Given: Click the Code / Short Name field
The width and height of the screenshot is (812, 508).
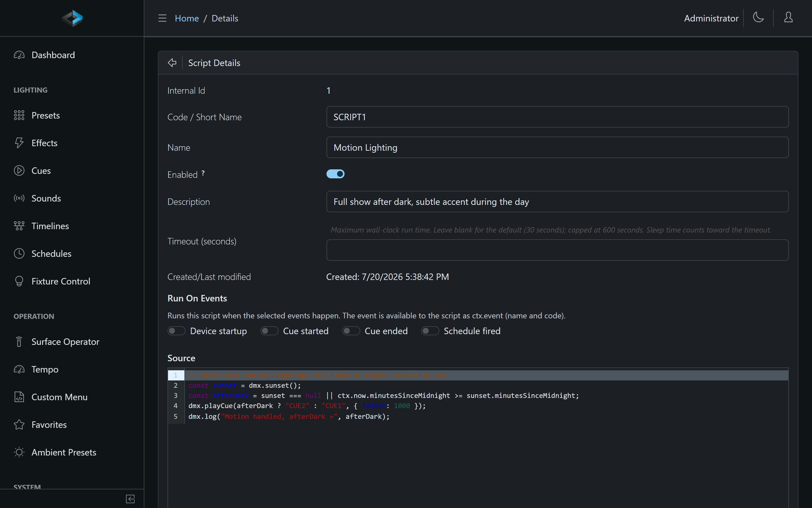Looking at the screenshot, I should click(557, 117).
